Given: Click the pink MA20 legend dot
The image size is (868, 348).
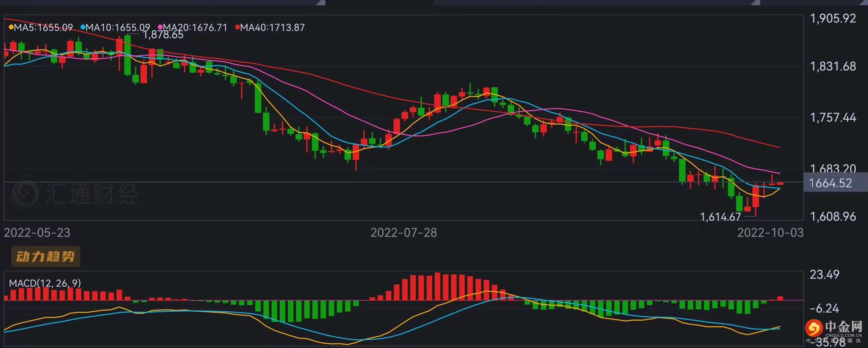Looking at the screenshot, I should pyautogui.click(x=160, y=27).
